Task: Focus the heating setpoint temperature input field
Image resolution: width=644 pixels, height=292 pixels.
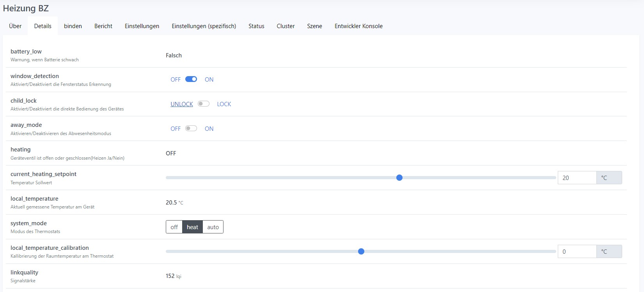Action: tap(577, 178)
